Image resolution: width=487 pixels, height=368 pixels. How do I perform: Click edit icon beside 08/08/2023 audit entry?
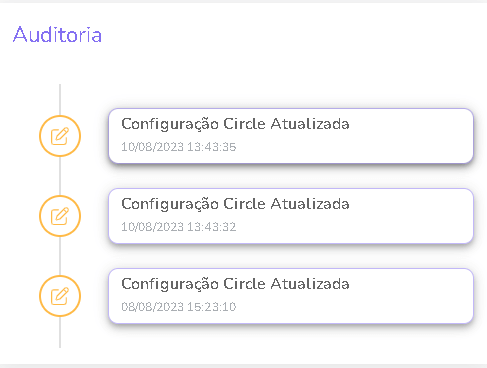pyautogui.click(x=60, y=296)
